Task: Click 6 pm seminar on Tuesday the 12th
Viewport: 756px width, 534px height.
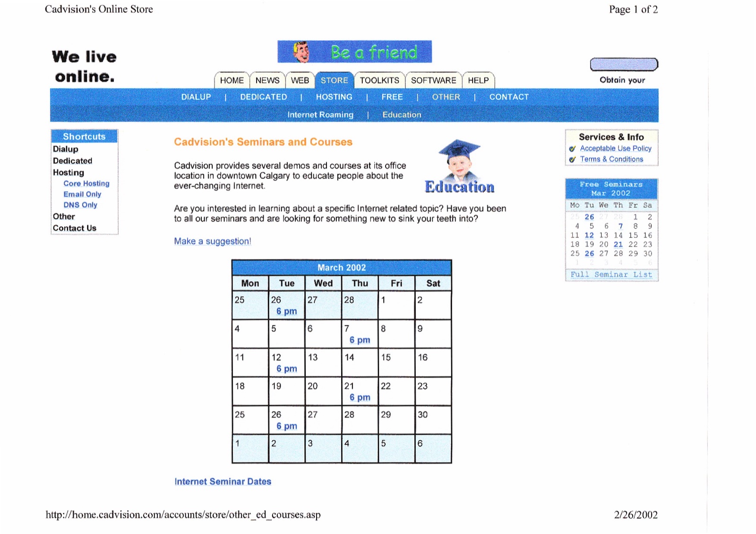Action: 287,369
